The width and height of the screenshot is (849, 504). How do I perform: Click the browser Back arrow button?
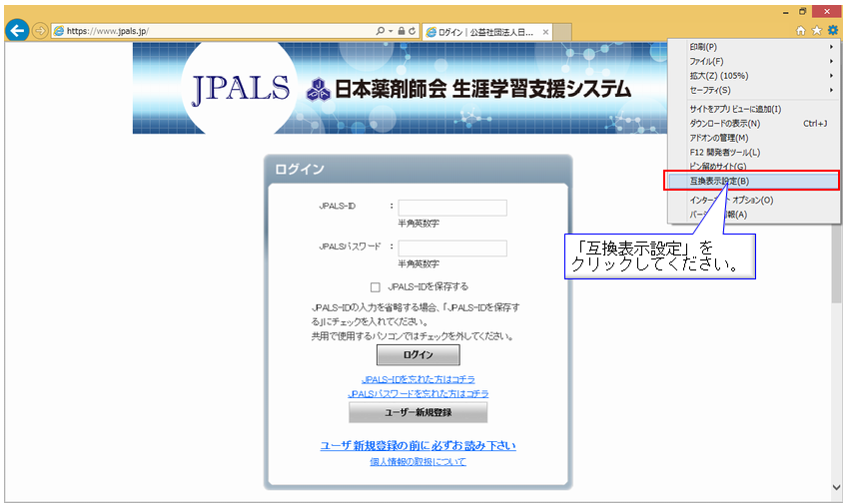pos(17,30)
